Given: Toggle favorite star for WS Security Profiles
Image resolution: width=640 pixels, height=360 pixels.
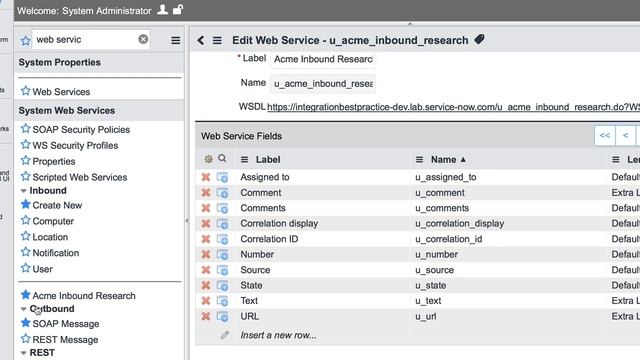Looking at the screenshot, I should click(26, 144).
